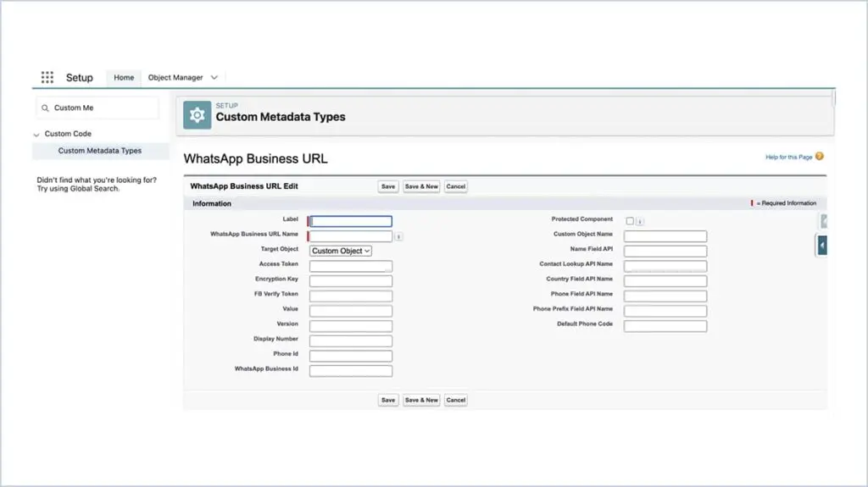Open the Object Manager chevron menu
Screen dimensions: 868x487
(214, 77)
